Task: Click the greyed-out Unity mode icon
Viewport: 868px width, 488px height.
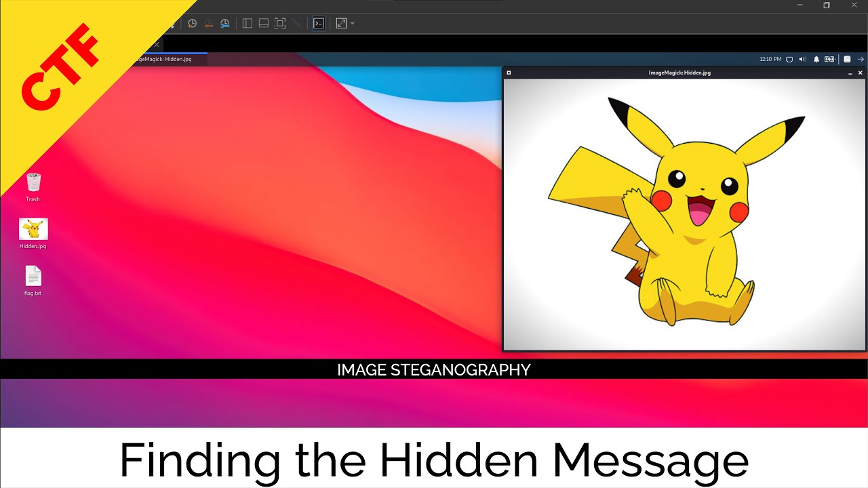Action: (x=297, y=23)
